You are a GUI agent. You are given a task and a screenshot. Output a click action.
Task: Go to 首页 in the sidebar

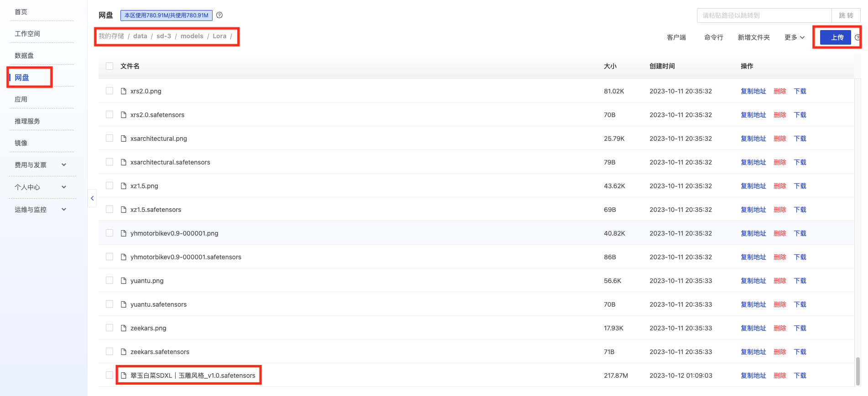pyautogui.click(x=21, y=12)
